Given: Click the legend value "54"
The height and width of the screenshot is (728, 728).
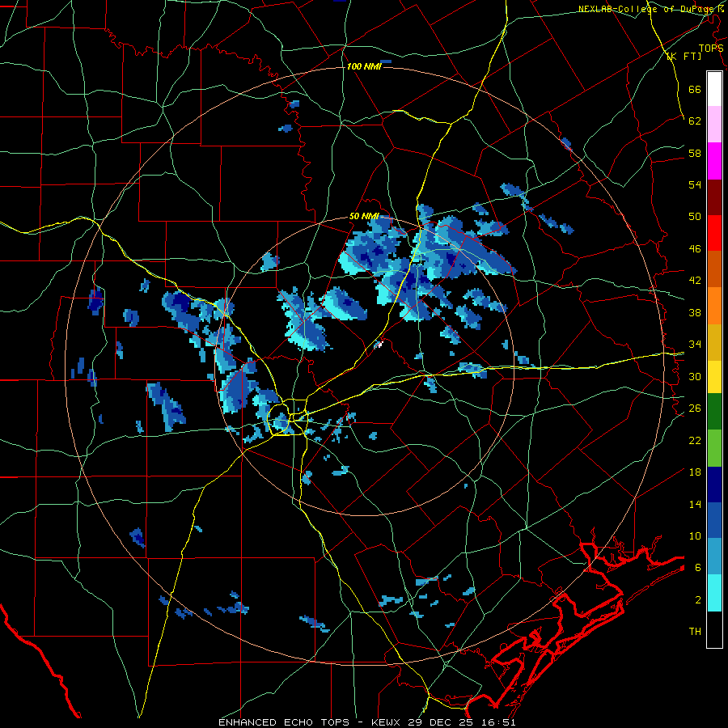Looking at the screenshot, I should click(x=695, y=184).
